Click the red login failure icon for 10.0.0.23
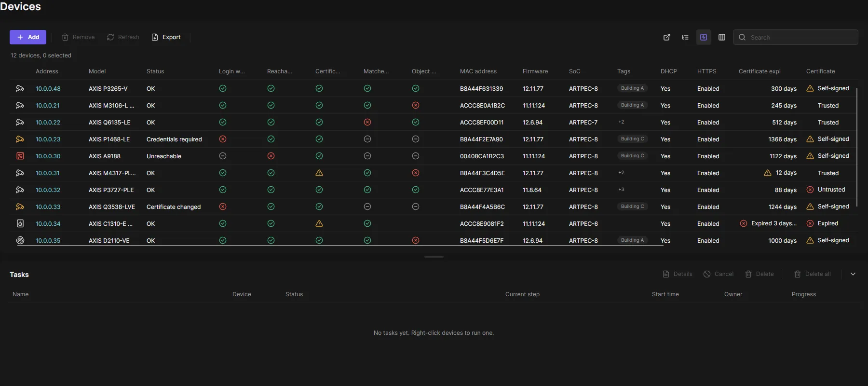Image resolution: width=868 pixels, height=386 pixels. point(223,139)
